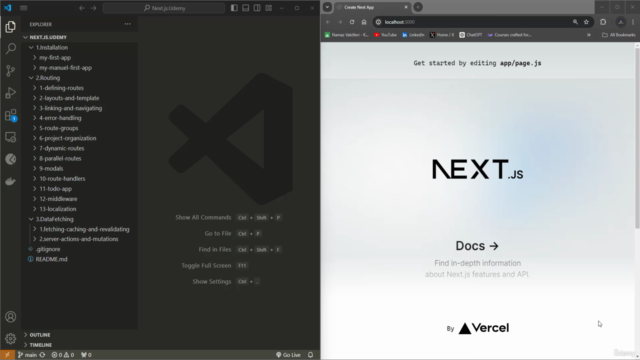Open Manage gear in VS Code
Screen dimensions: 640x360
(x=11, y=338)
